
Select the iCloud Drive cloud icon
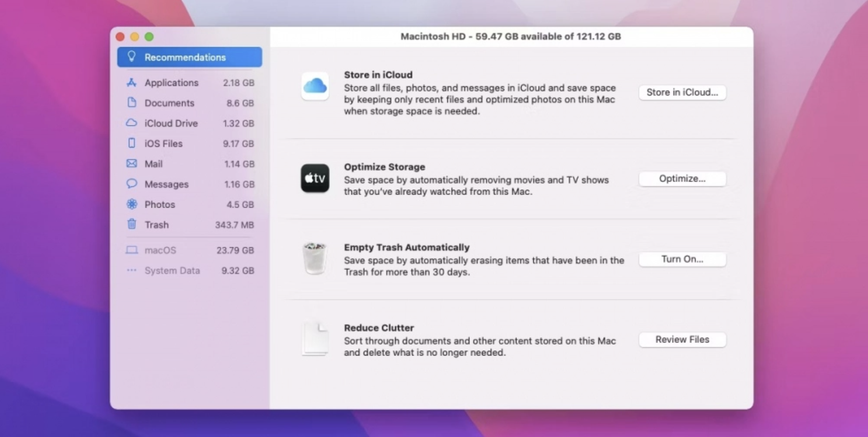[131, 123]
